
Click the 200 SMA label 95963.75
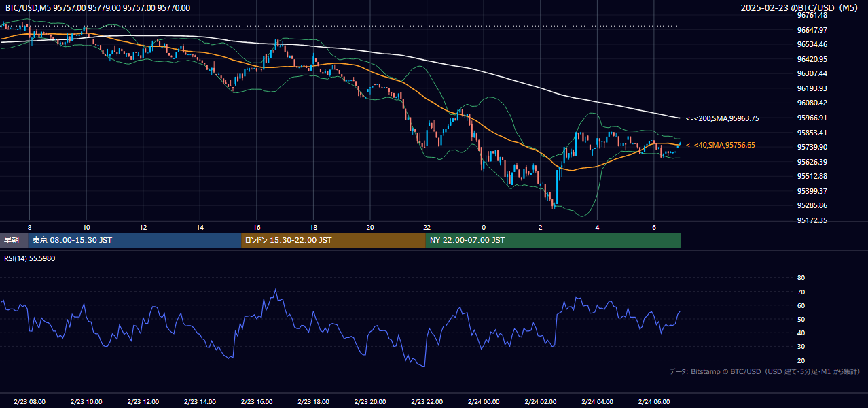(x=722, y=118)
